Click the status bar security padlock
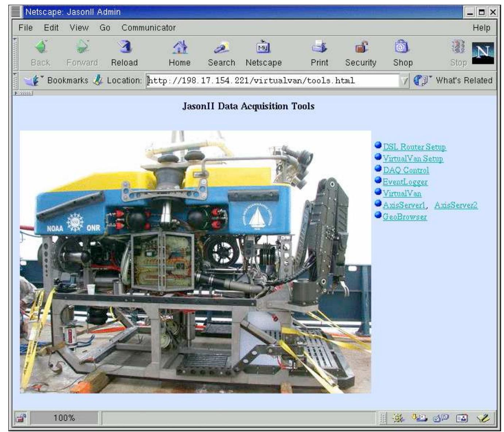This screenshot has height=432, width=504. click(x=21, y=418)
